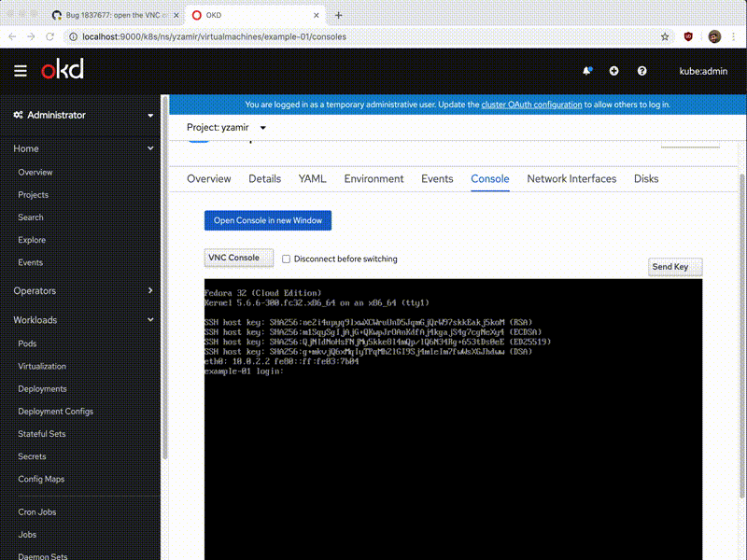
Task: Open the Chrome three-dot menu
Action: (x=733, y=36)
